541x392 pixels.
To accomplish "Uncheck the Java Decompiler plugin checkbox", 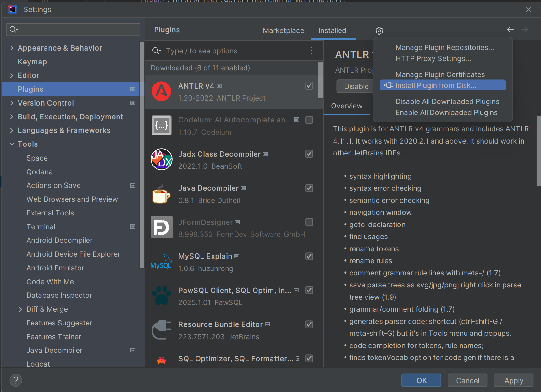I will coord(309,188).
